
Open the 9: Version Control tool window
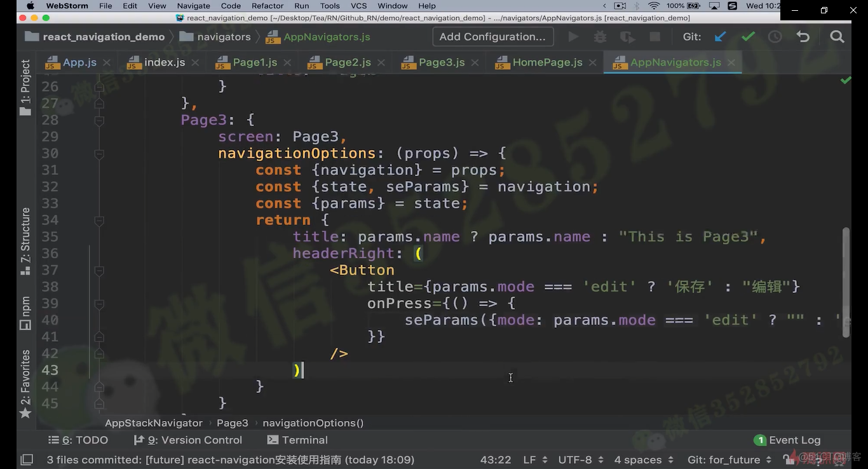coord(188,440)
